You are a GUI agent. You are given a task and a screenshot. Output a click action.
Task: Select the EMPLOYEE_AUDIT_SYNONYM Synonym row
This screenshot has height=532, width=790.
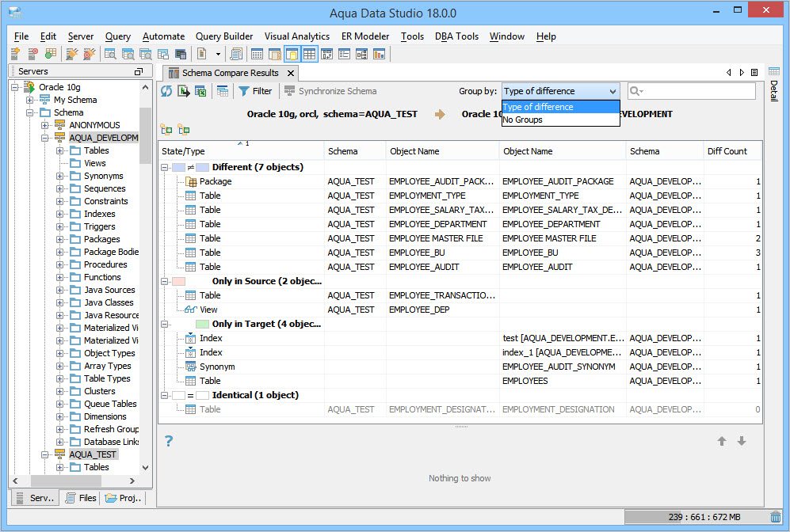point(460,367)
